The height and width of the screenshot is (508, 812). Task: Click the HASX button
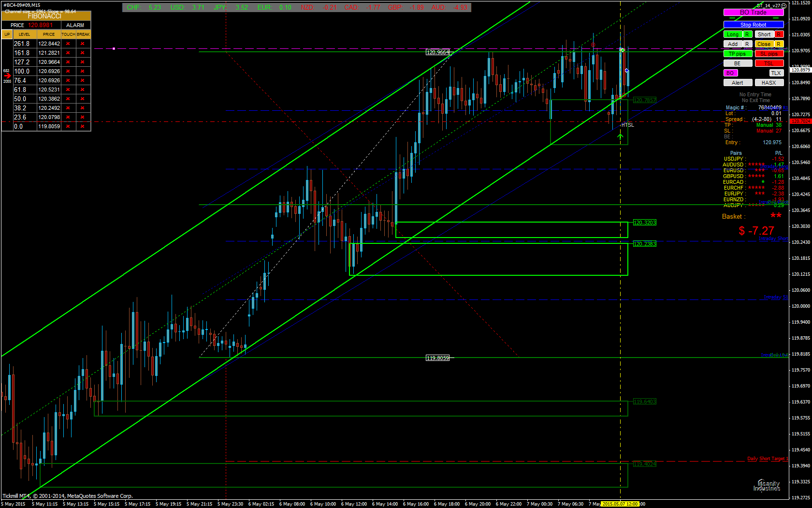[x=769, y=83]
